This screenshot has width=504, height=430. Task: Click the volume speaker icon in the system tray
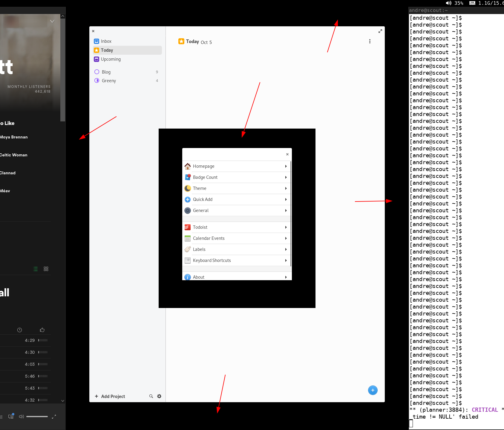[448, 3]
